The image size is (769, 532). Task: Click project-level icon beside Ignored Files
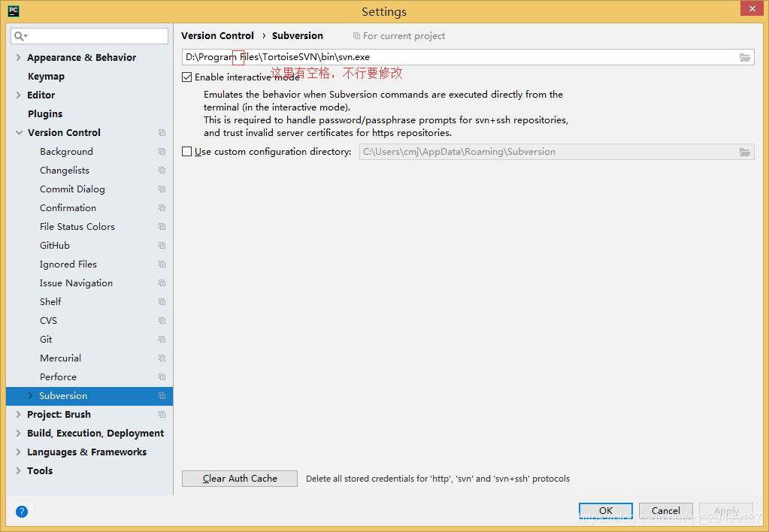tap(162, 264)
